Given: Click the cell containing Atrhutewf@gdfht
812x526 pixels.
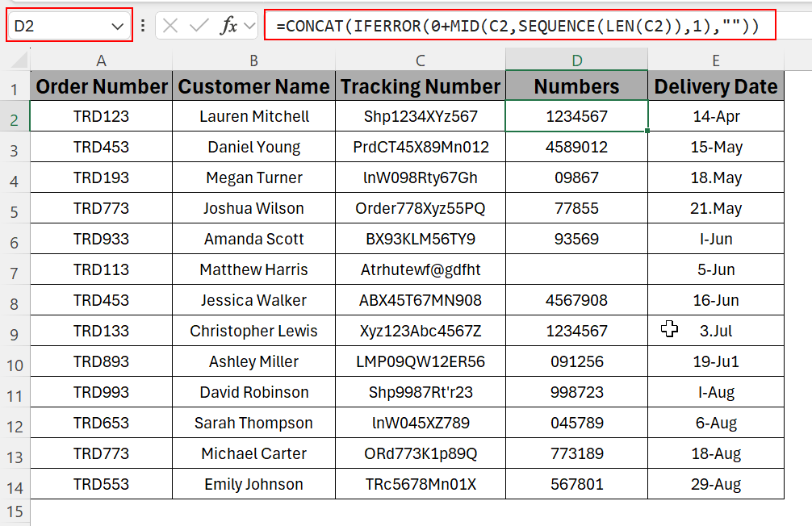Looking at the screenshot, I should (x=420, y=270).
